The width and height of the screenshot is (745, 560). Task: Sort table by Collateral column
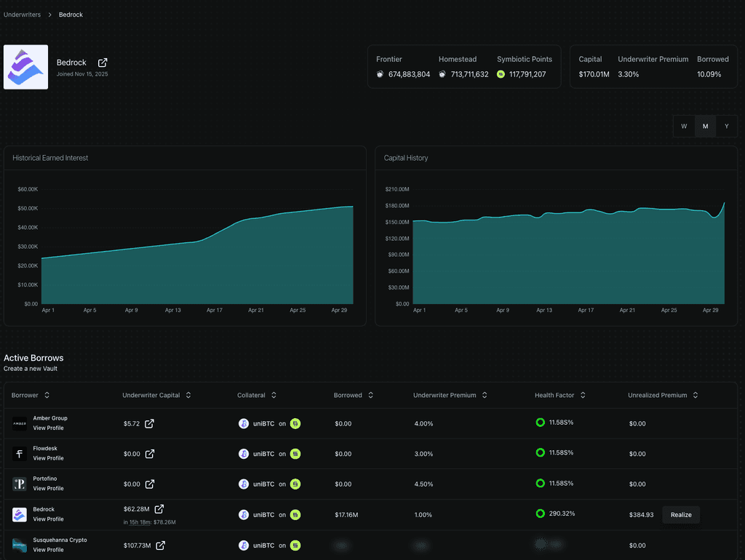(274, 395)
